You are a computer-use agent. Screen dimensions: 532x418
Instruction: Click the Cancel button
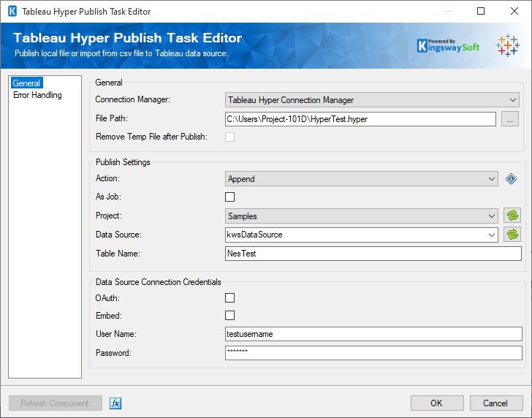click(x=495, y=403)
